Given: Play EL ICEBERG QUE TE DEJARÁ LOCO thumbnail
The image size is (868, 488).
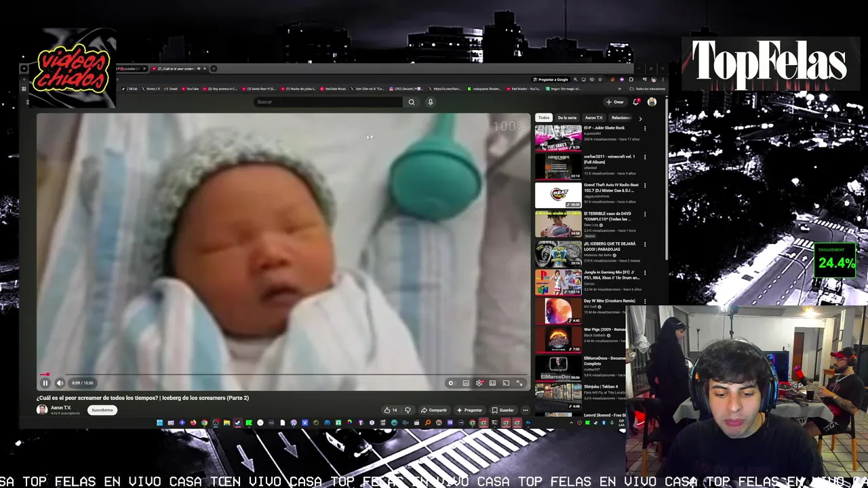Looking at the screenshot, I should tap(558, 254).
